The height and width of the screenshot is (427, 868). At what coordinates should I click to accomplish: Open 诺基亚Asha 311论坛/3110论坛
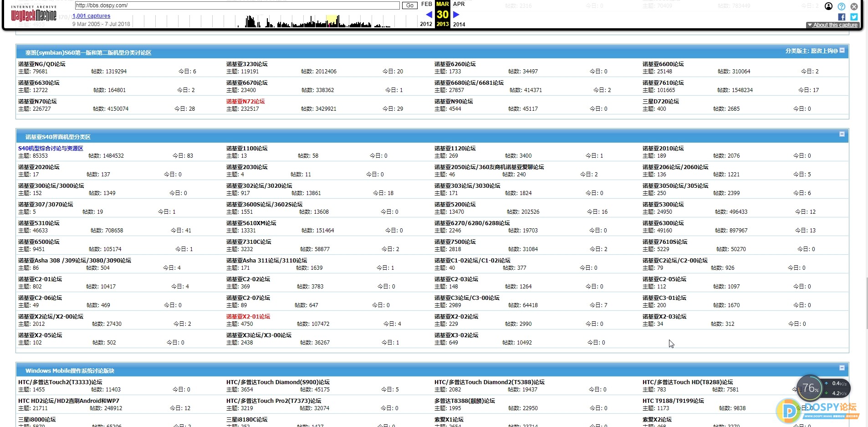coord(267,261)
